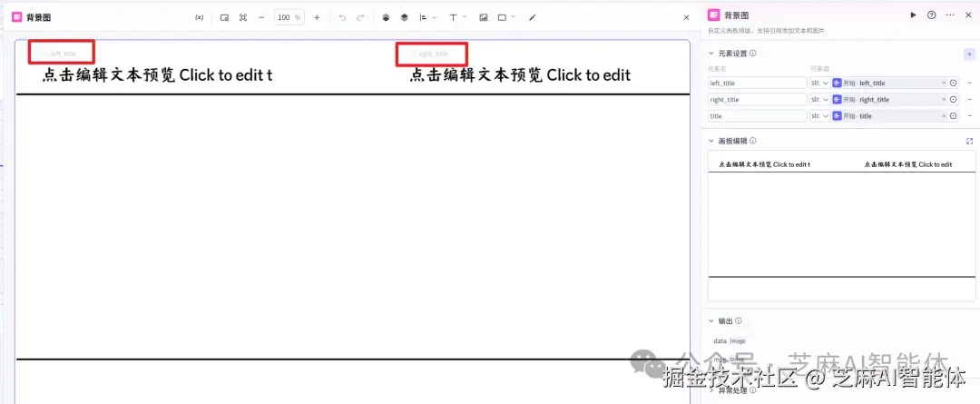Image resolution: width=980 pixels, height=404 pixels.
Task: Select the Text tool
Action: pyautogui.click(x=453, y=17)
